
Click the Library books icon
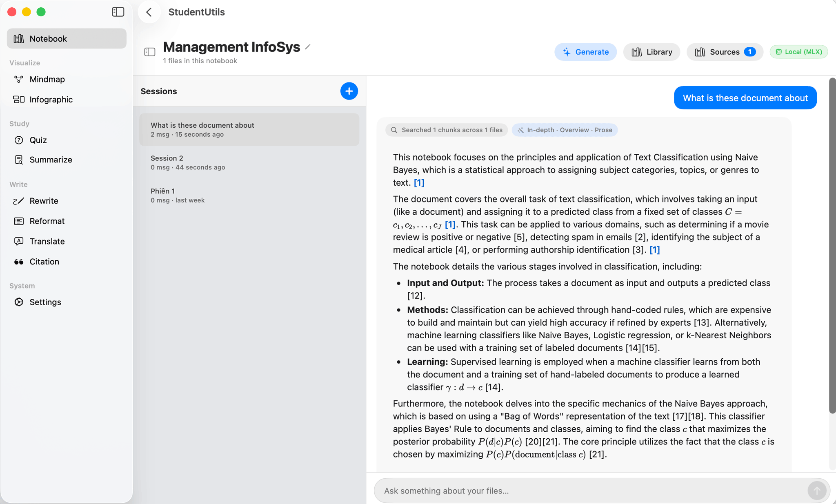(636, 52)
